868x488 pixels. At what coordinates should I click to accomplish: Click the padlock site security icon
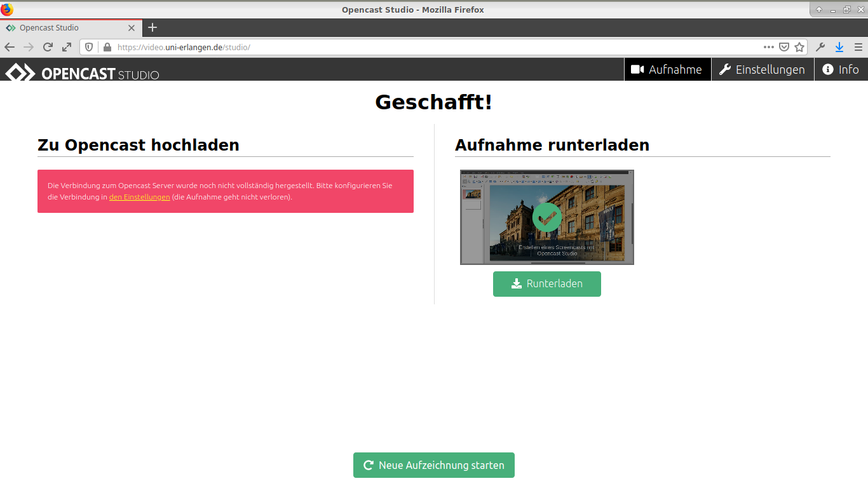107,47
